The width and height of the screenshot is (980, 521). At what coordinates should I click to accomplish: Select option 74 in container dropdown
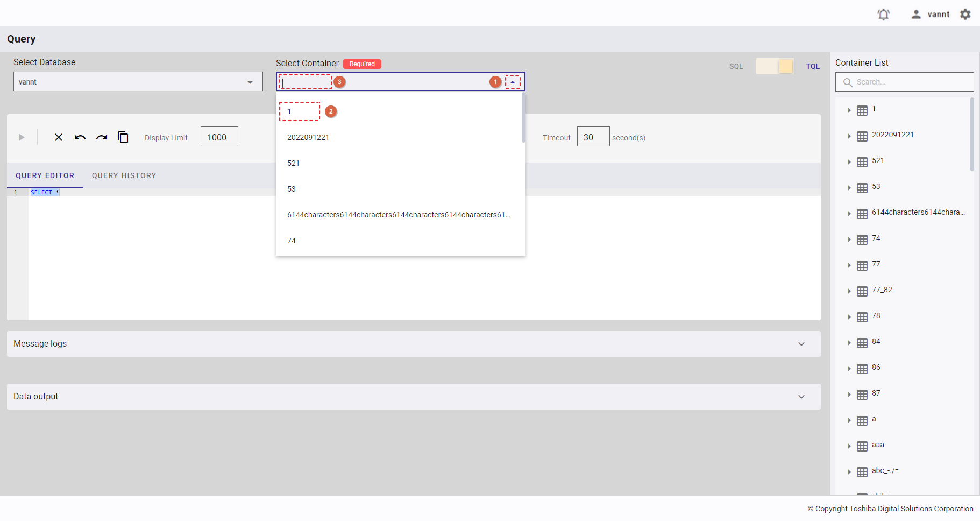click(399, 241)
